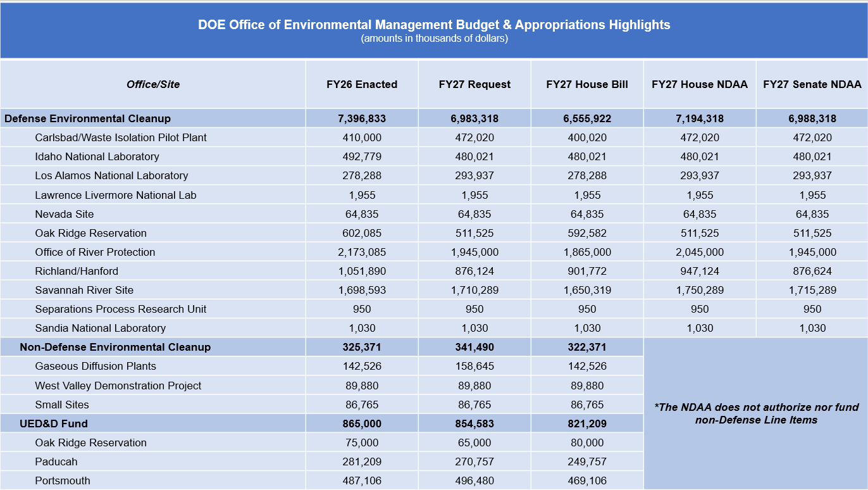Click the 'Sandia National Laboratory' row label
The height and width of the screenshot is (490, 868).
[x=100, y=328]
